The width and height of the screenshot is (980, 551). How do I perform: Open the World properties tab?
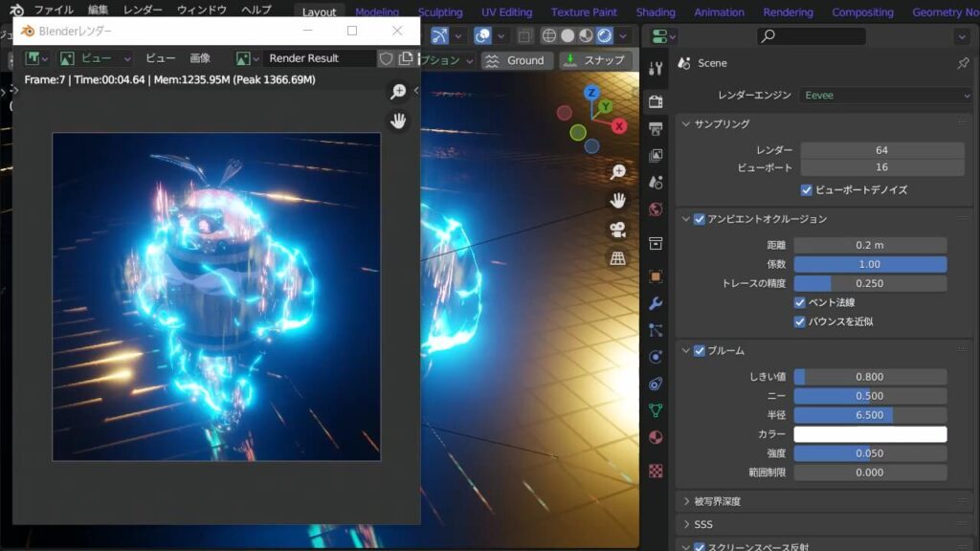(x=656, y=209)
